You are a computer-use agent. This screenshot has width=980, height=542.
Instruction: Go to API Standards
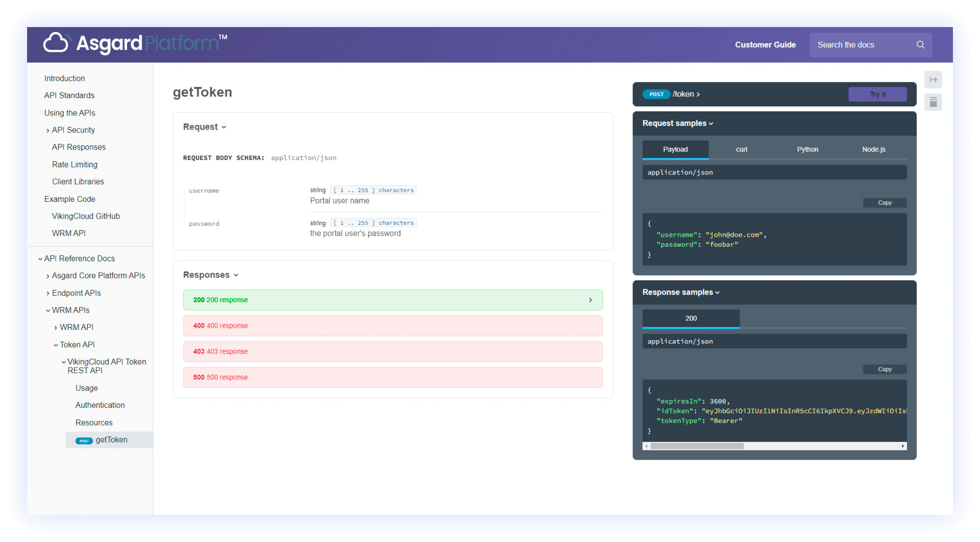point(69,95)
